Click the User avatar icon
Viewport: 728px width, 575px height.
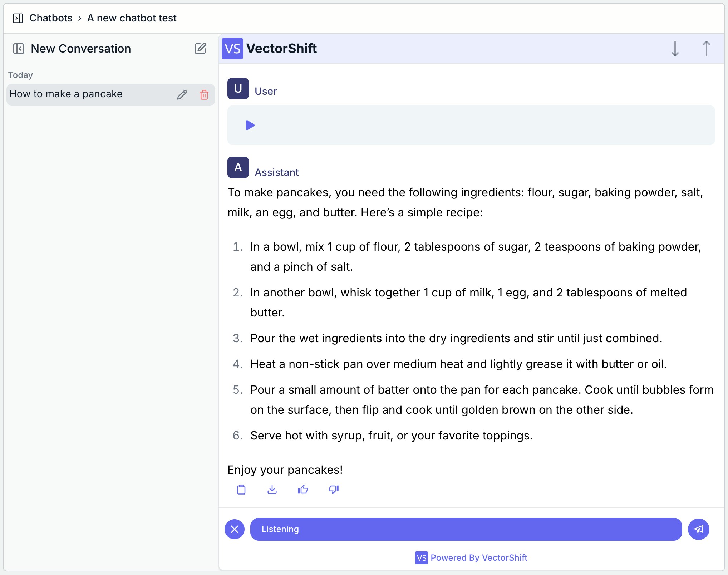tap(238, 89)
